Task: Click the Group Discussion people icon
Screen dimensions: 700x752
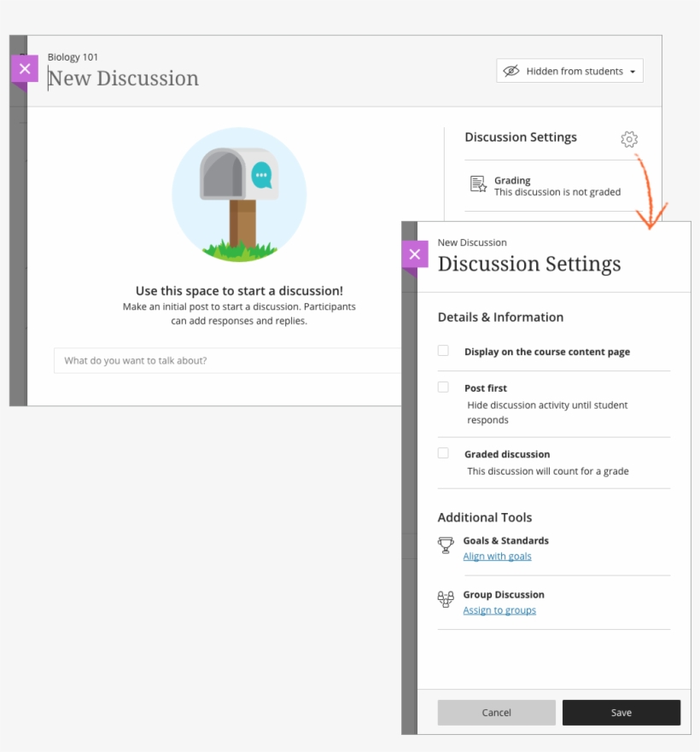Action: (445, 599)
